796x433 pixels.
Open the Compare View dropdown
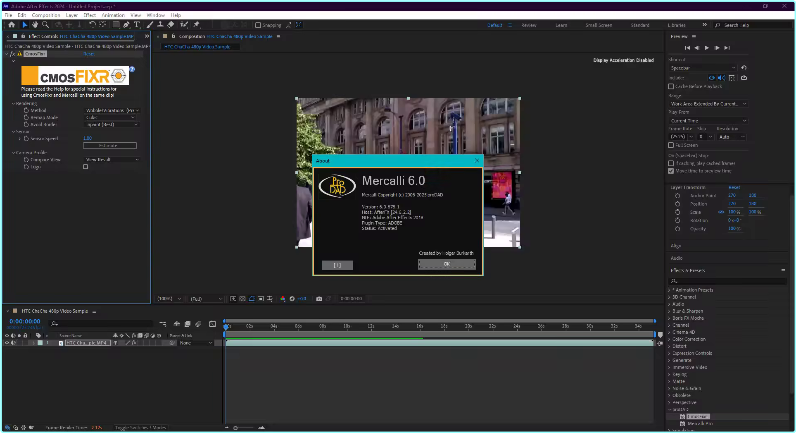pos(109,159)
